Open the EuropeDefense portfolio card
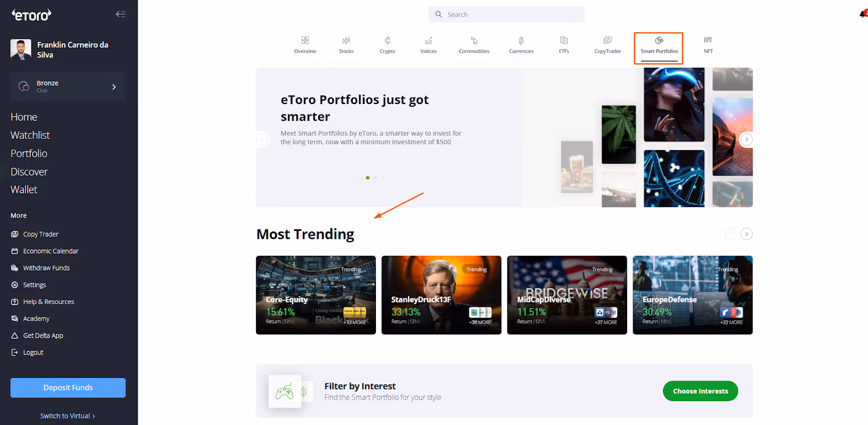Screen dimensions: 868x425 pos(693,295)
